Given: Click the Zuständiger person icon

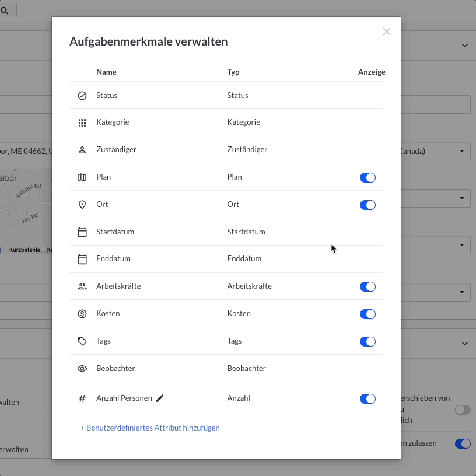Looking at the screenshot, I should tap(82, 150).
